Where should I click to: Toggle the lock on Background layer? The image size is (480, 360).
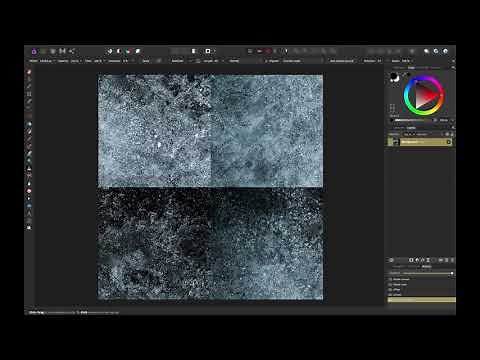point(449,142)
